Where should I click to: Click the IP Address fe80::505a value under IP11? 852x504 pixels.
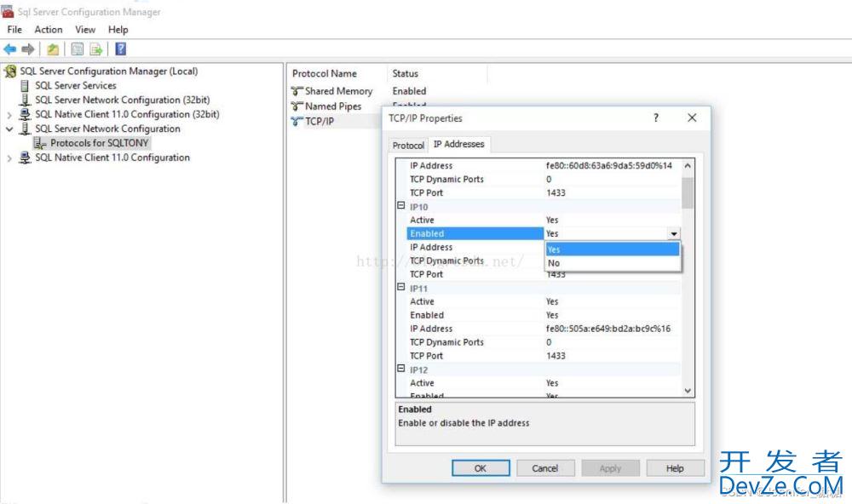click(608, 329)
